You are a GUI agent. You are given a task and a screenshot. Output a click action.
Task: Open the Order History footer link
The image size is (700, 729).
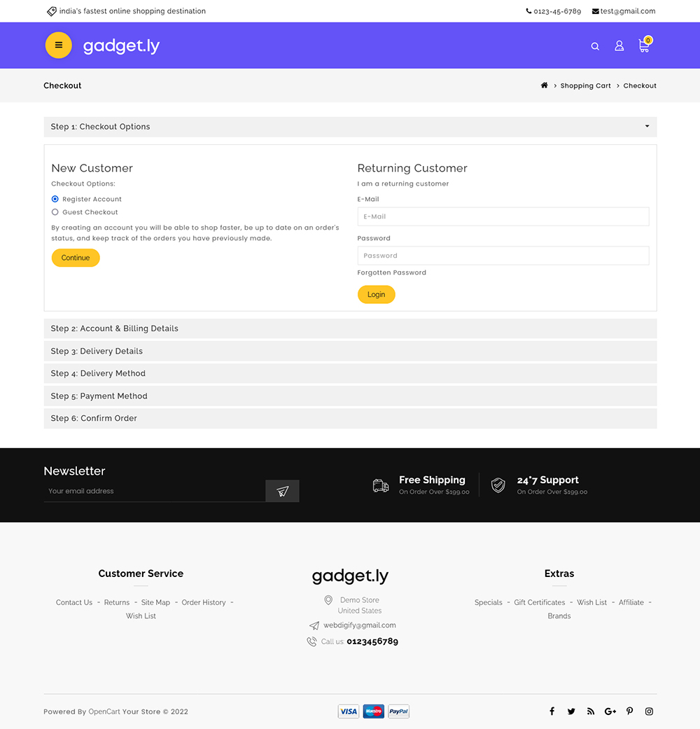[x=204, y=602]
